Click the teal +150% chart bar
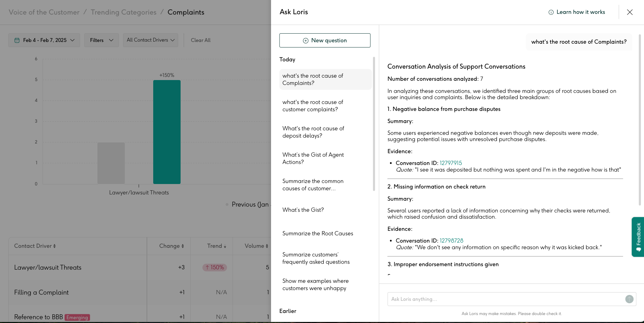644x323 pixels. click(167, 132)
